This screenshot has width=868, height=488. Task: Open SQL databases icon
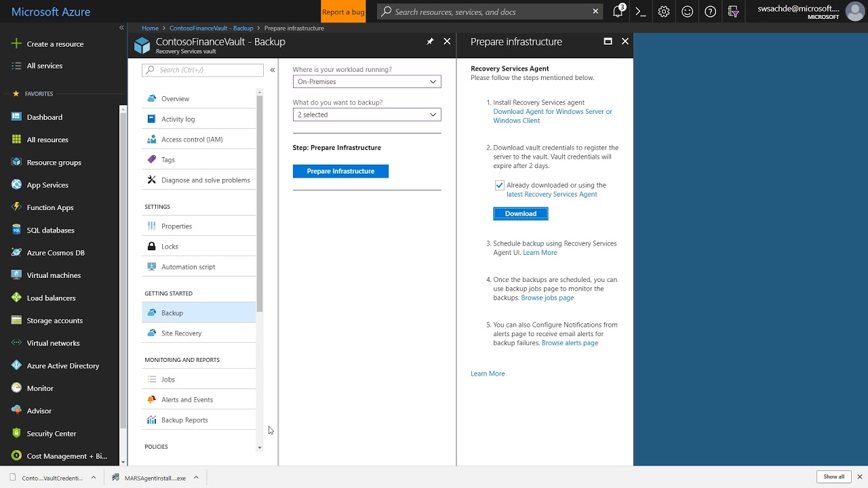16,230
